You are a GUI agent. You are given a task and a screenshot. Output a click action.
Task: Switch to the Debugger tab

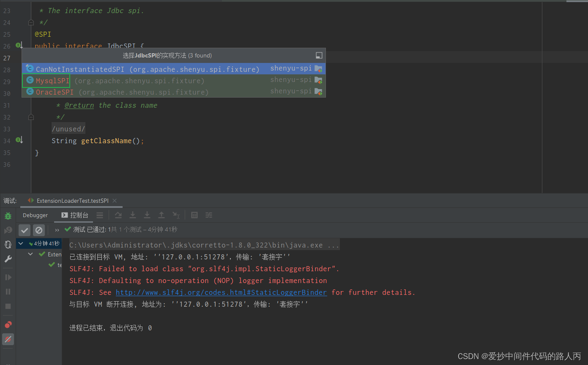tap(36, 215)
